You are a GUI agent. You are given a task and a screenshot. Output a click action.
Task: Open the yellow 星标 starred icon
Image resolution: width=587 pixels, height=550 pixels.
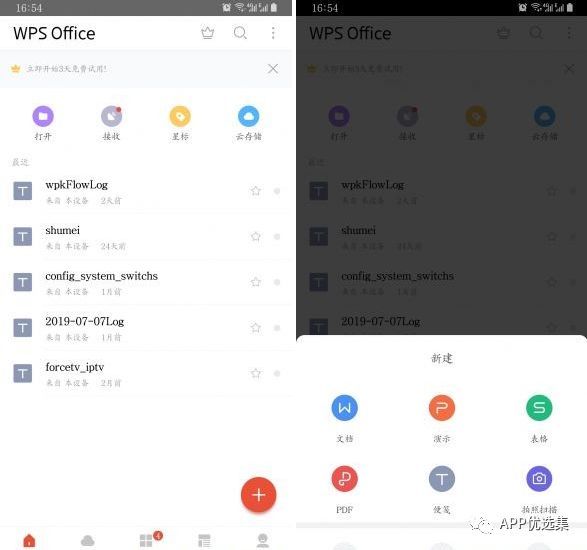pos(180,116)
